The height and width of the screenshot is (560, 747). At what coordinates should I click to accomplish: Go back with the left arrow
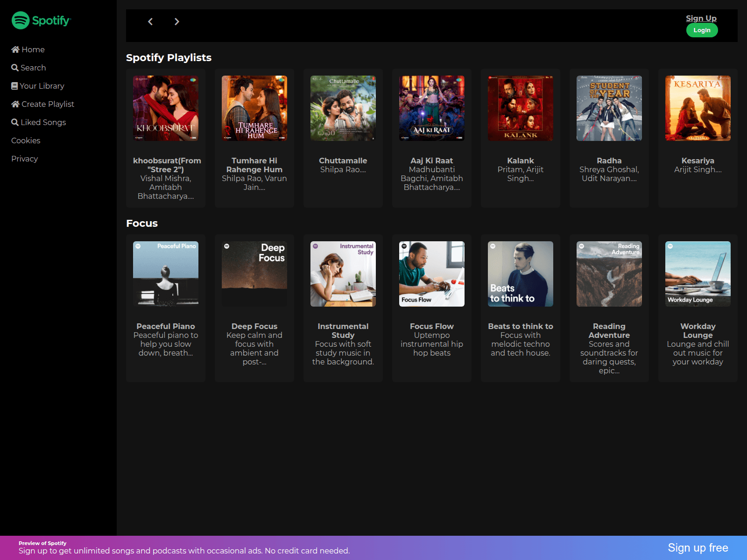[x=150, y=21]
